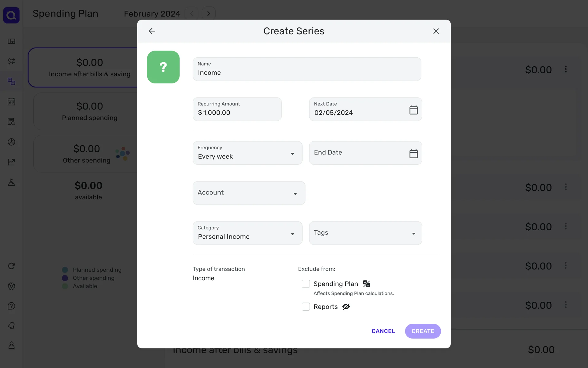The width and height of the screenshot is (588, 368).
Task: Enable exclude from Spending Plan checkbox
Action: tap(306, 284)
